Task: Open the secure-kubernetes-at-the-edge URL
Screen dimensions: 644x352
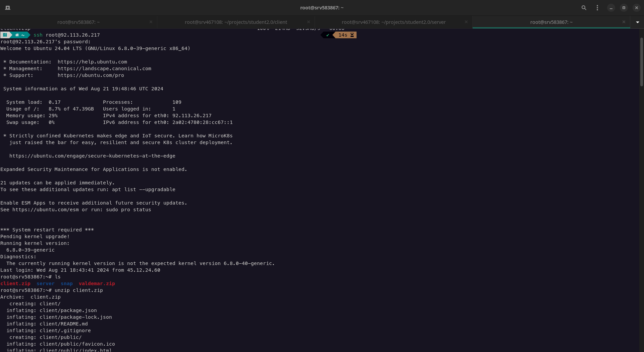Action: [92, 156]
